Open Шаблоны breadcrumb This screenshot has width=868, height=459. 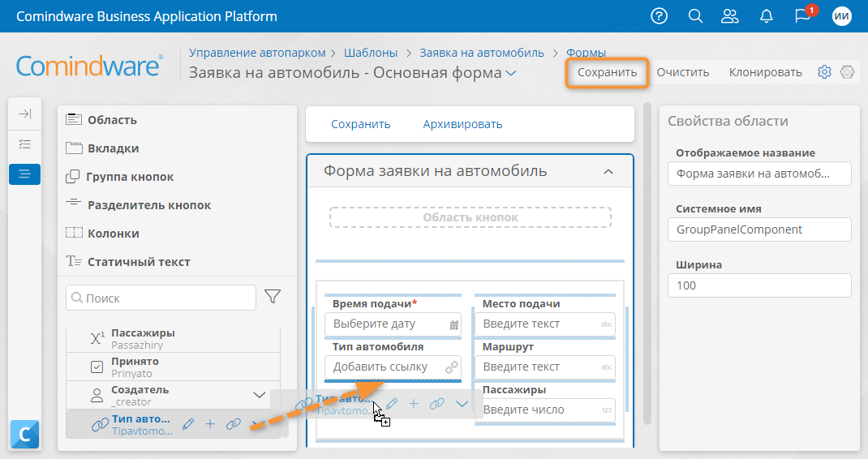click(x=371, y=53)
